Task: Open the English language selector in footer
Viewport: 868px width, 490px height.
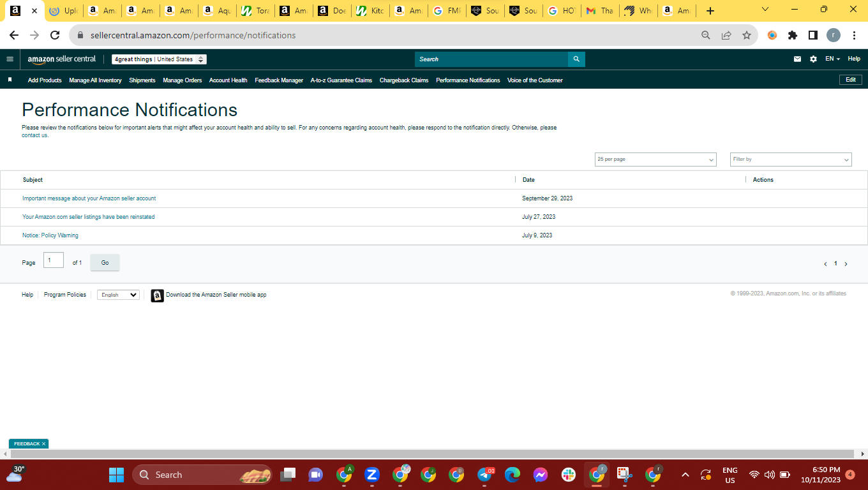Action: click(x=118, y=295)
